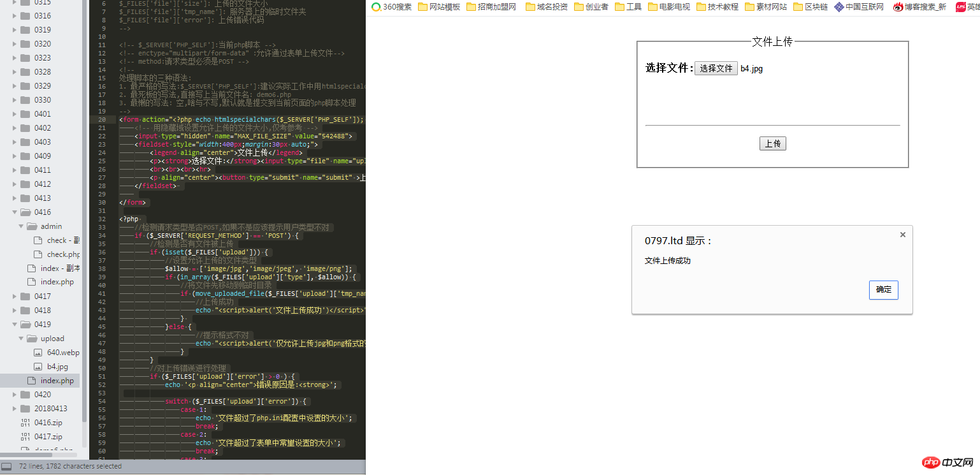Open the 工具 bookmark folder
Image resolution: width=980 pixels, height=475 pixels.
[x=628, y=7]
